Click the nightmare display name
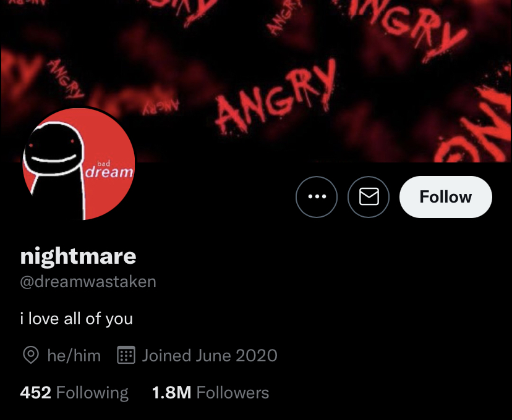 (78, 256)
